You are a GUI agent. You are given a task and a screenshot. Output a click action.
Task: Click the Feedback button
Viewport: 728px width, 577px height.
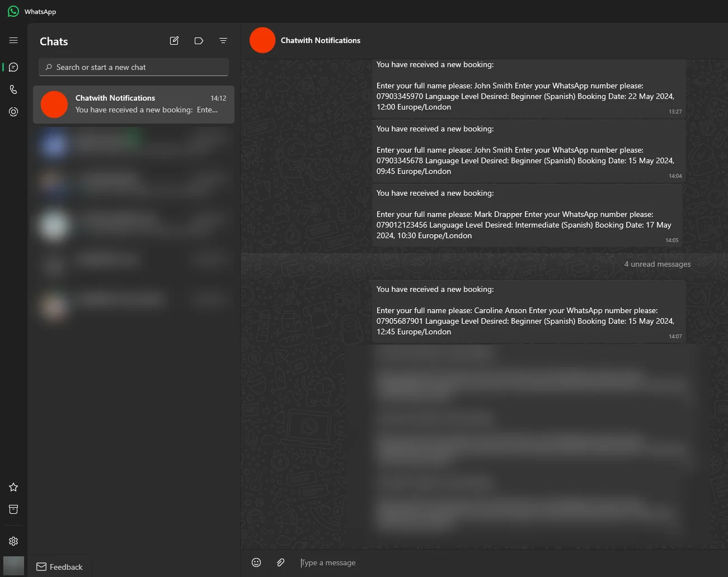(59, 566)
